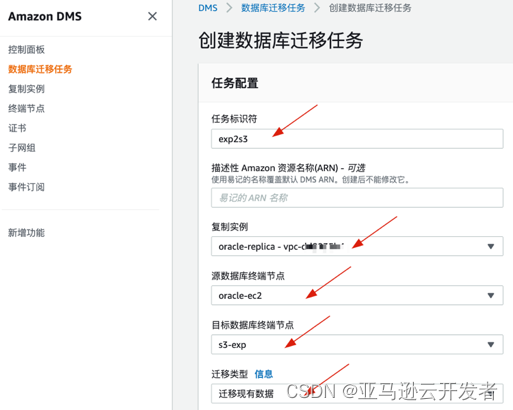Viewport: 513px width, 410px height.
Task: Open 证书 in navigation
Action: click(17, 128)
